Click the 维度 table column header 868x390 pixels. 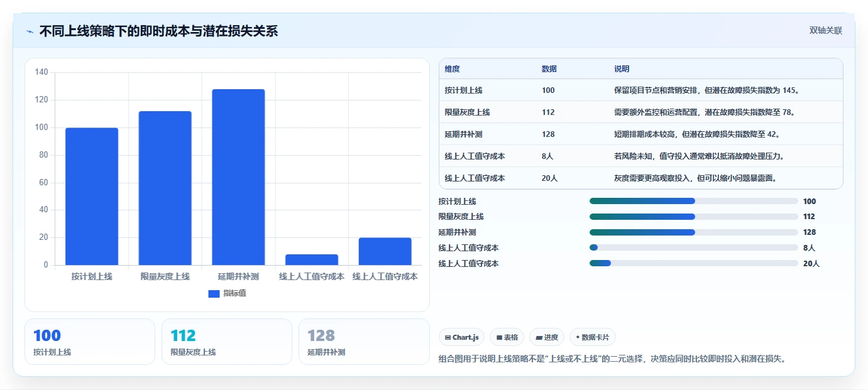[x=452, y=69]
